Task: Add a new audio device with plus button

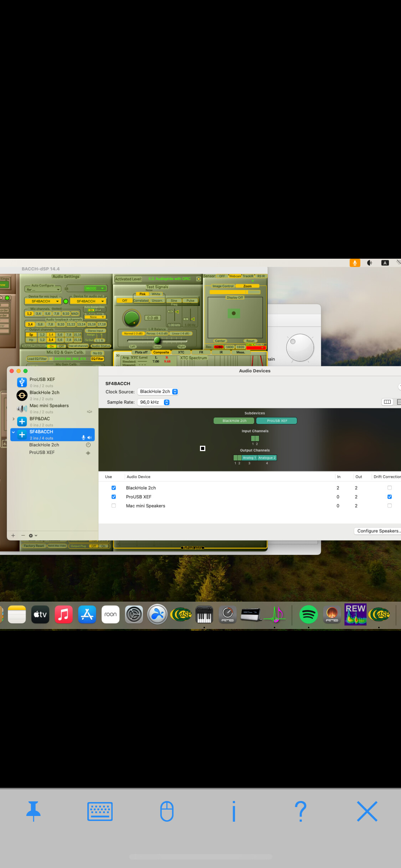Action: click(13, 536)
